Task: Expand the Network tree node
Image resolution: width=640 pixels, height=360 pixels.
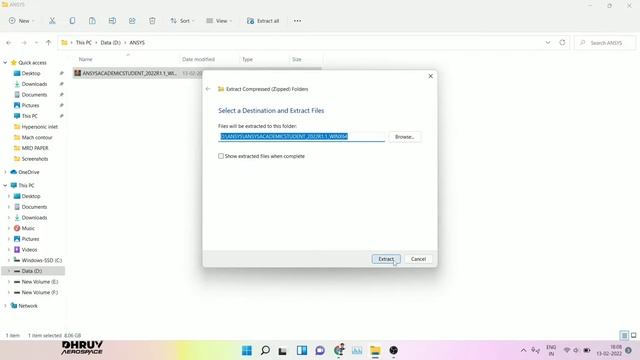Action: 5,306
